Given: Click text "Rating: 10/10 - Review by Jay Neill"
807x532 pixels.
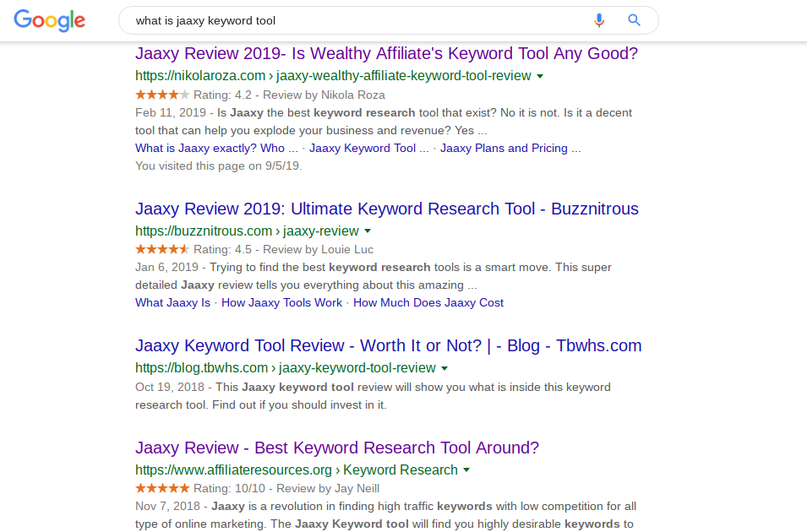Looking at the screenshot, I should point(286,488).
